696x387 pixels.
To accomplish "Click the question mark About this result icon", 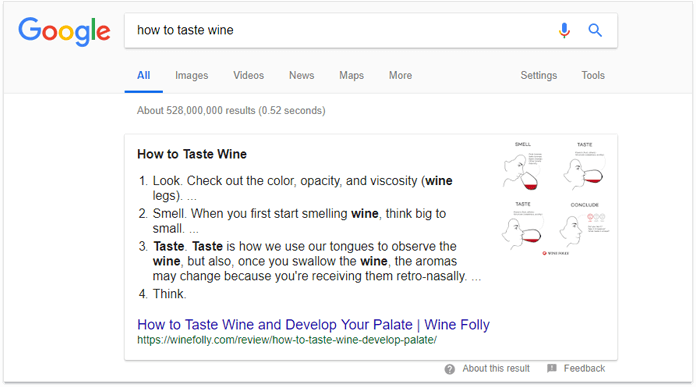I will [x=450, y=369].
